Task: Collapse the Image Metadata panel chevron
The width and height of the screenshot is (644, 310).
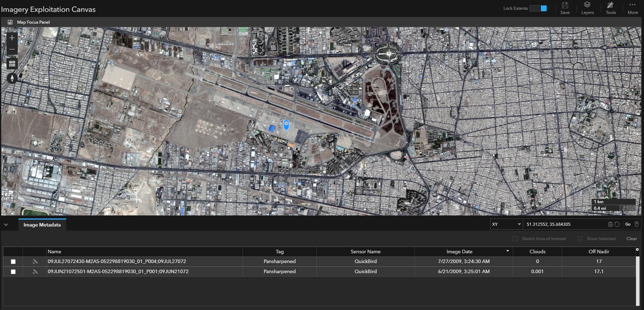Action: (6, 225)
